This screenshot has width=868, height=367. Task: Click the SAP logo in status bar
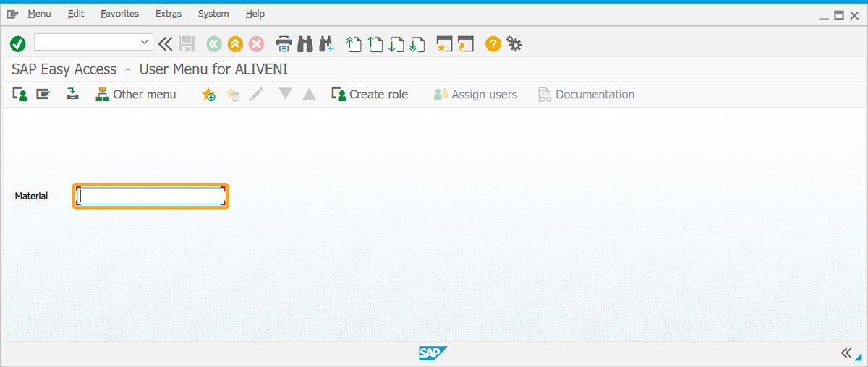(433, 353)
